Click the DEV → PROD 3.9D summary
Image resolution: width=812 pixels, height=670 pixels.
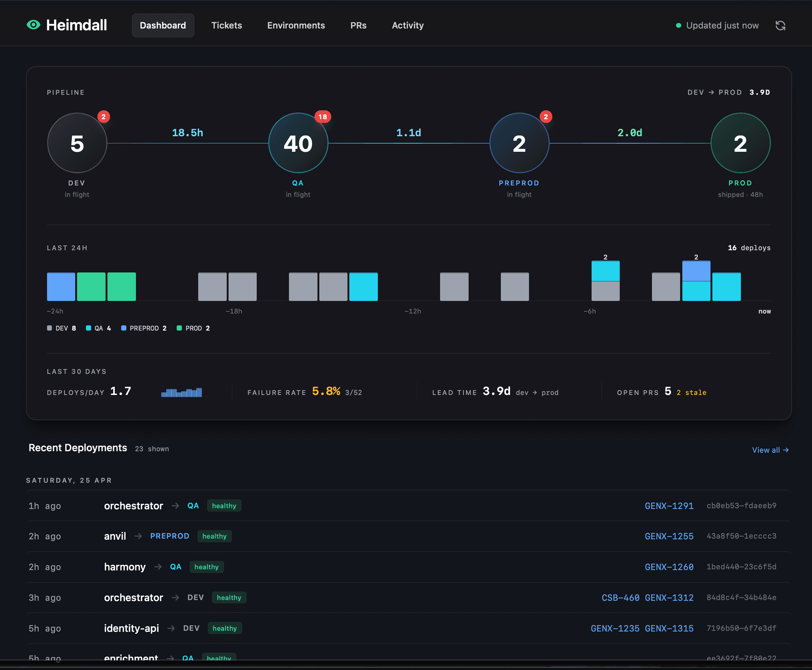tap(729, 92)
